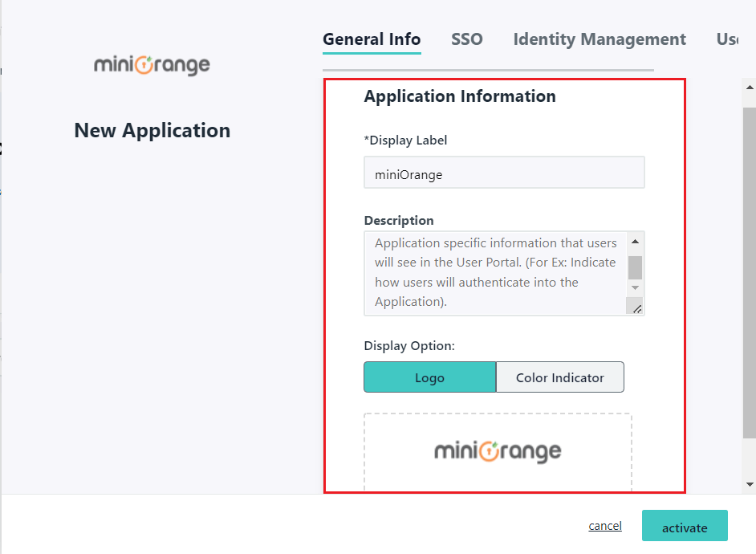Click the miniOrange logo upload area
This screenshot has width=756, height=554.
coord(498,452)
